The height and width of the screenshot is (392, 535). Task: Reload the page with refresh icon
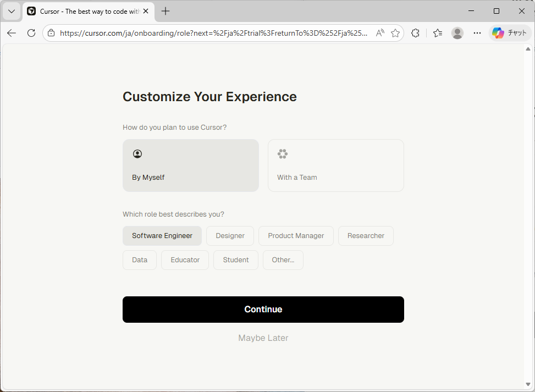click(x=31, y=33)
